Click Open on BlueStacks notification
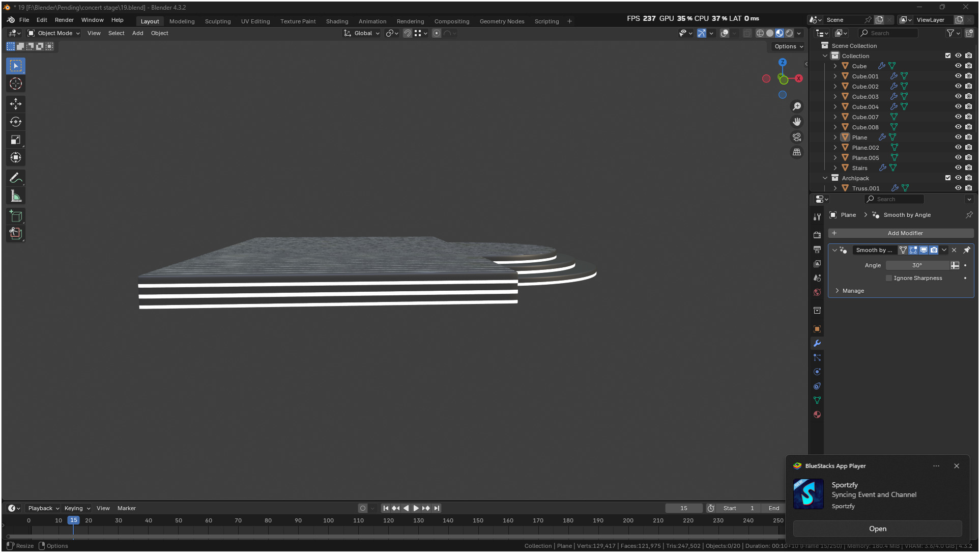The height and width of the screenshot is (553, 980). pyautogui.click(x=877, y=529)
